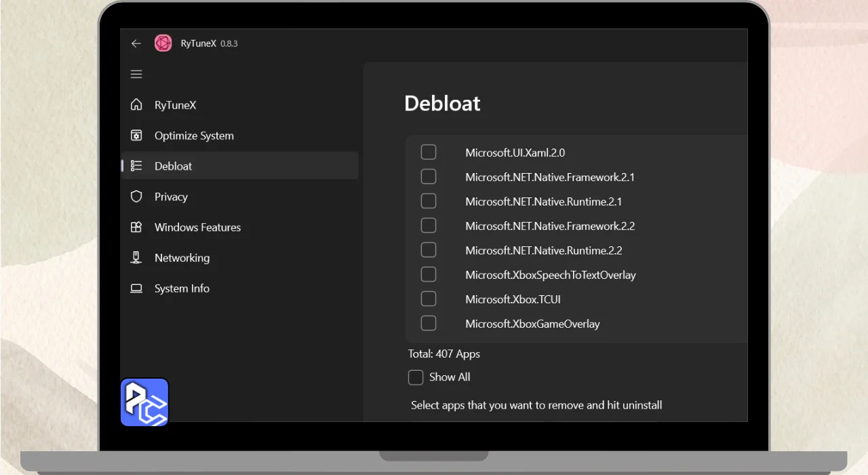Check Microsoft.Xbox.TCUI for removal

(x=429, y=299)
